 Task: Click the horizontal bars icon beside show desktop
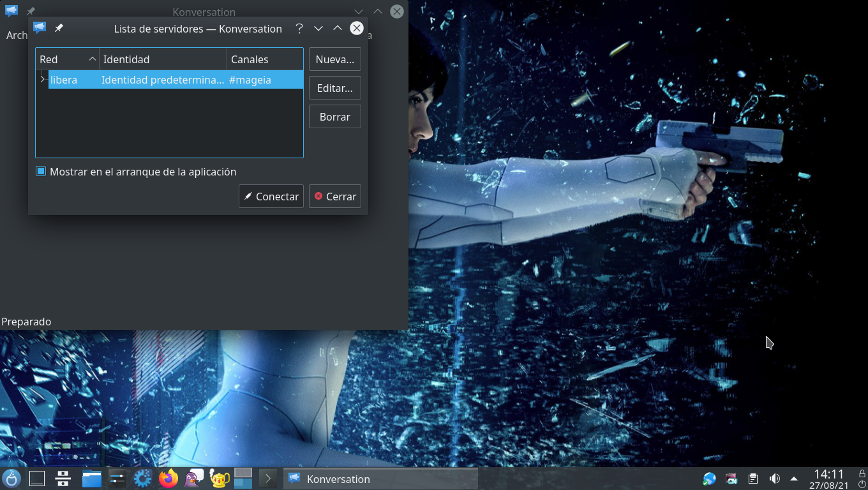pos(63,478)
